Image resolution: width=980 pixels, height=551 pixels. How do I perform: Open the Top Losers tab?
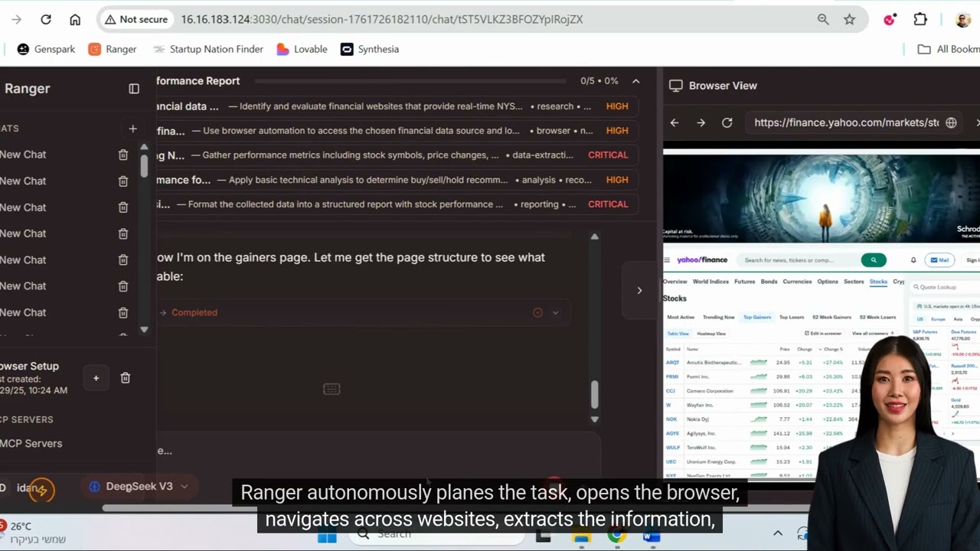click(x=792, y=317)
